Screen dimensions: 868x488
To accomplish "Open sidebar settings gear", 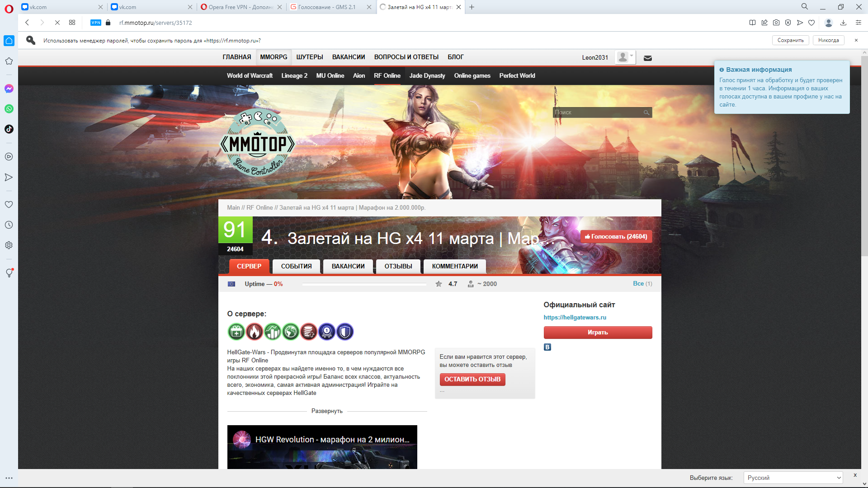I will tap(9, 245).
